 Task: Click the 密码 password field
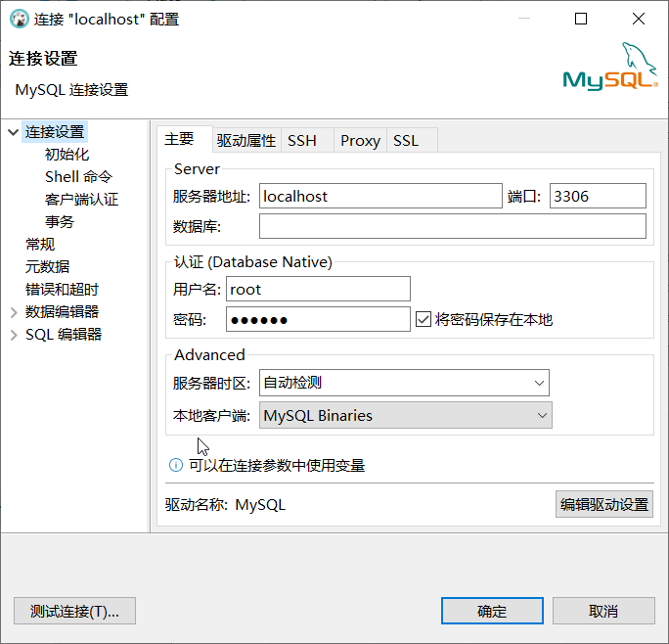pos(318,319)
